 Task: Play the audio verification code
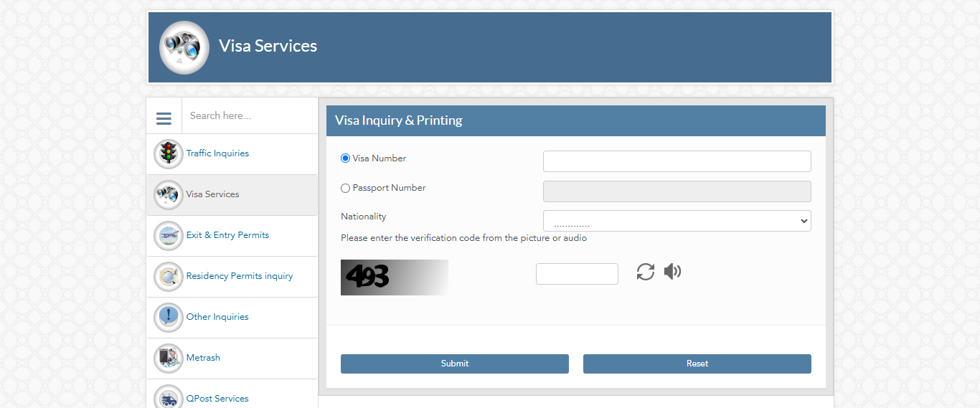coord(672,272)
